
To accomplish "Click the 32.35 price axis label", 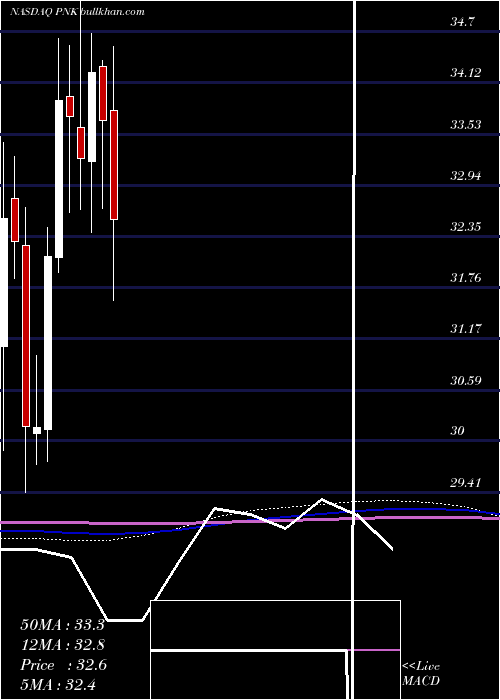I will pyautogui.click(x=466, y=227).
